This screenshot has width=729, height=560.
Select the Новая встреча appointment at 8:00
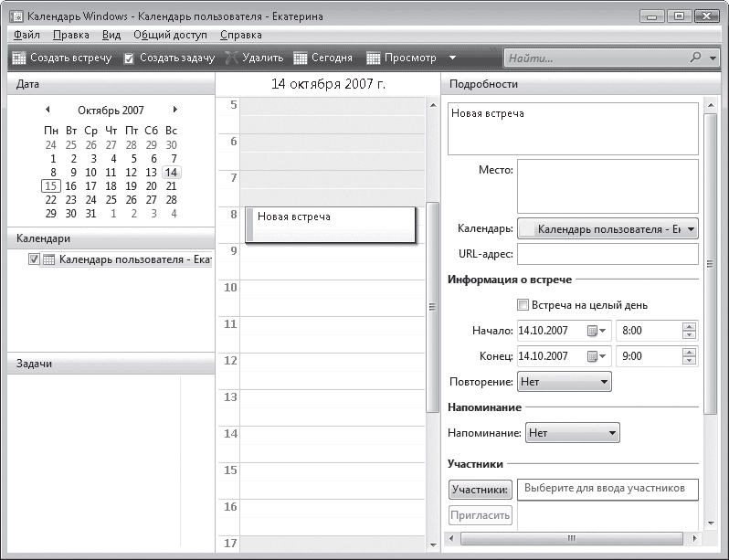point(331,225)
